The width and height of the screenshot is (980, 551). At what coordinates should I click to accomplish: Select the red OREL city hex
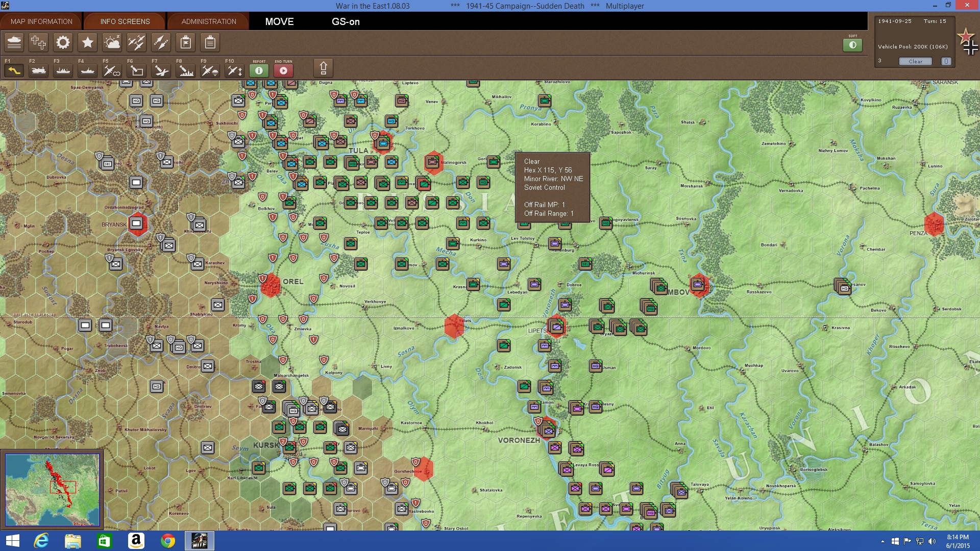click(271, 285)
